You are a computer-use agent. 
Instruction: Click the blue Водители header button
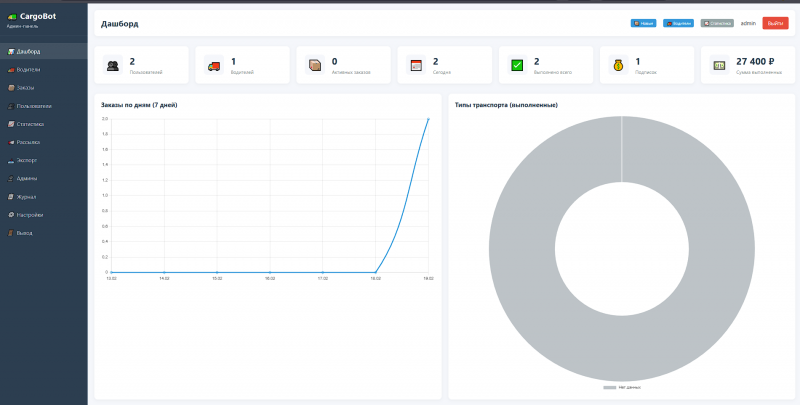click(x=678, y=23)
